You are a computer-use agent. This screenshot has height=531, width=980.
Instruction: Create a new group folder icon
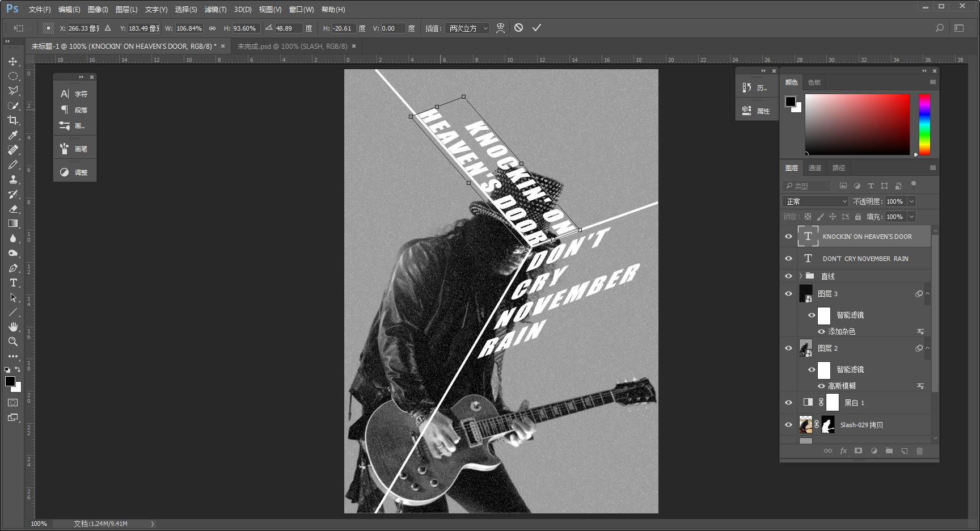pyautogui.click(x=889, y=451)
